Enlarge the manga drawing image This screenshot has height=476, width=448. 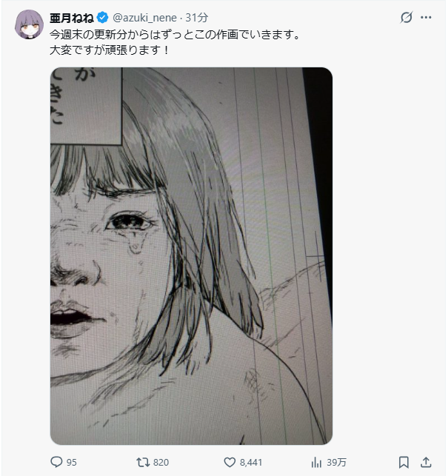click(191, 256)
